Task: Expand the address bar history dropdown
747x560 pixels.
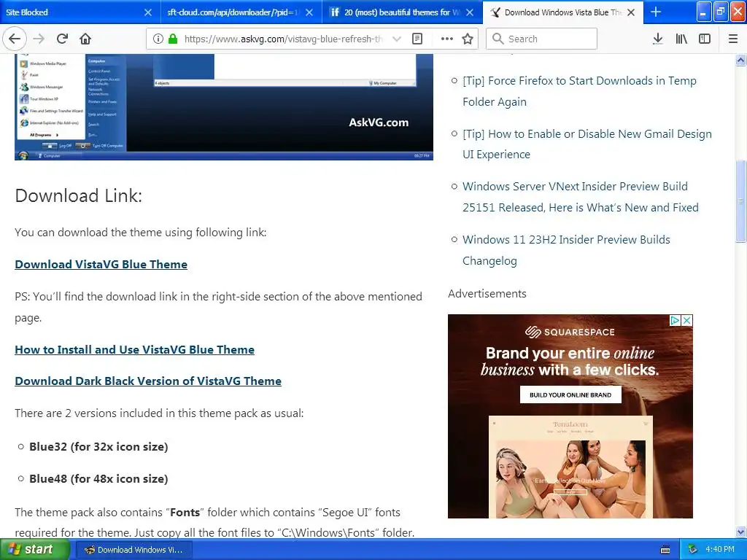Action: click(x=396, y=39)
